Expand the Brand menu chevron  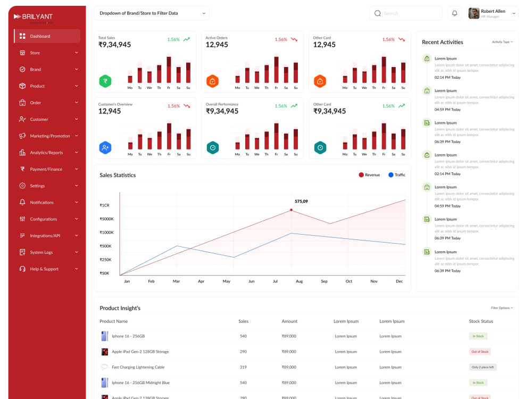(x=76, y=69)
